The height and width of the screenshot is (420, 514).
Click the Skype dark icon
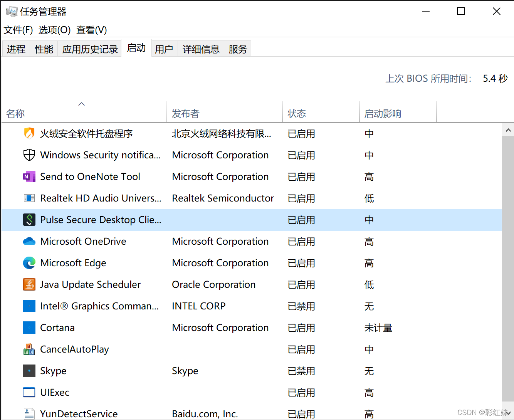pyautogui.click(x=29, y=371)
